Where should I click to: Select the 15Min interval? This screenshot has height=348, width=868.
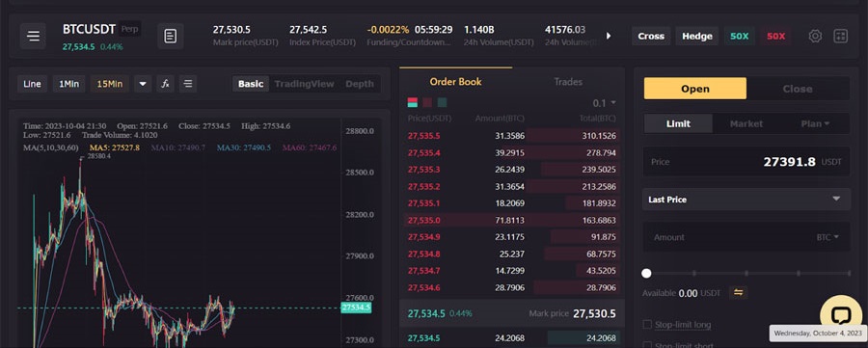(x=110, y=84)
